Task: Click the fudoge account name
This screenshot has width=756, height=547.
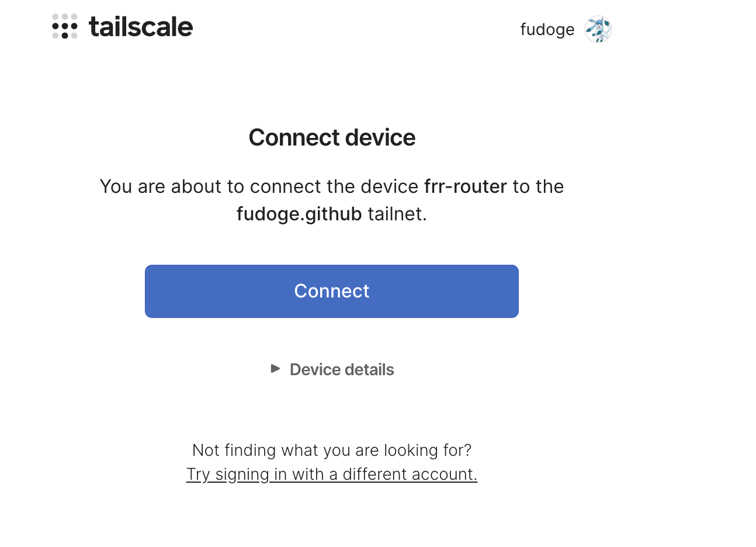Action: pyautogui.click(x=547, y=29)
